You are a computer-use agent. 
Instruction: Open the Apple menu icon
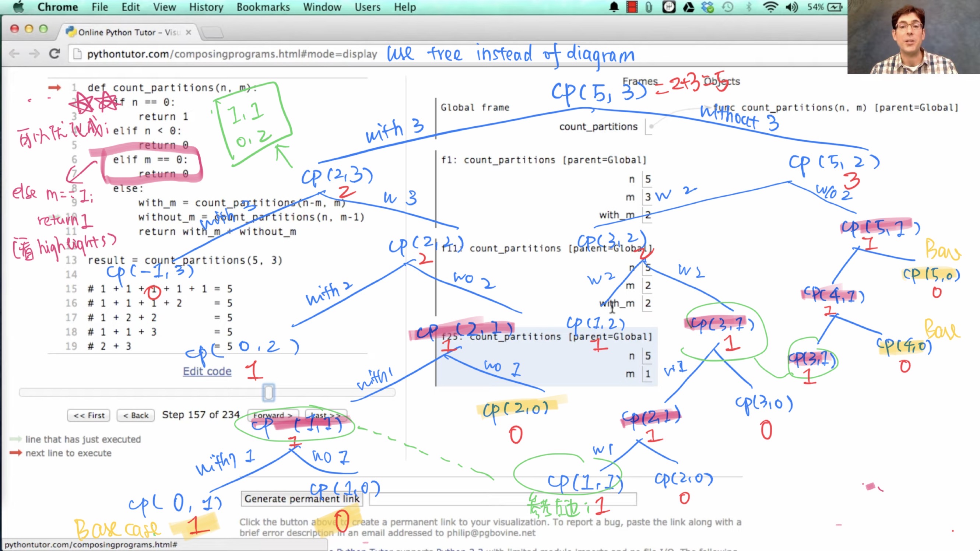click(x=18, y=7)
